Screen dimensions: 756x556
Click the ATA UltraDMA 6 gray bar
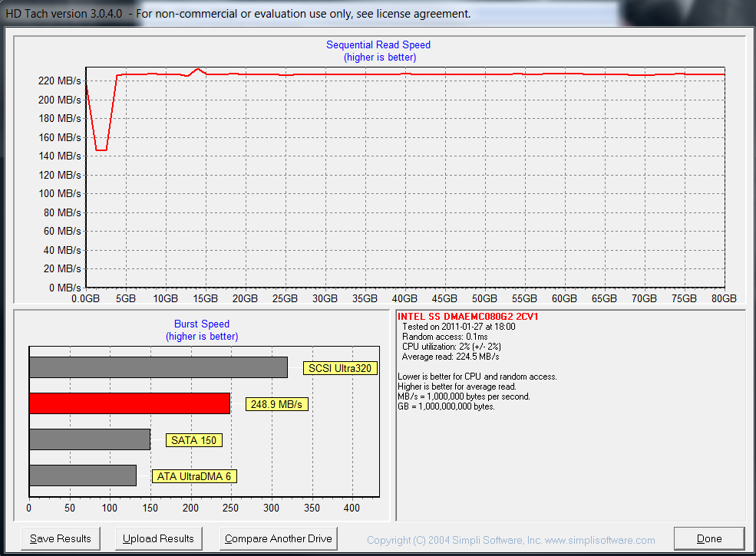pyautogui.click(x=82, y=475)
